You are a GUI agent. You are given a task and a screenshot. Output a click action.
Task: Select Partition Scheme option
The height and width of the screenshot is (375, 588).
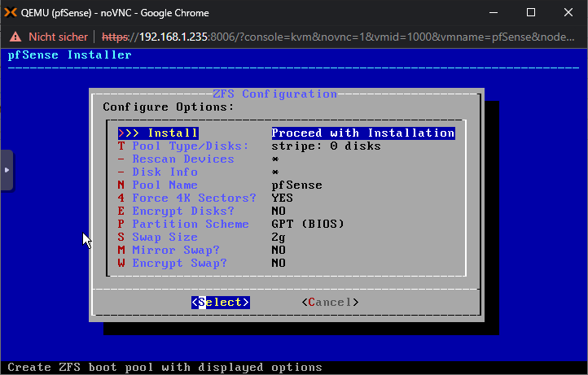click(183, 224)
